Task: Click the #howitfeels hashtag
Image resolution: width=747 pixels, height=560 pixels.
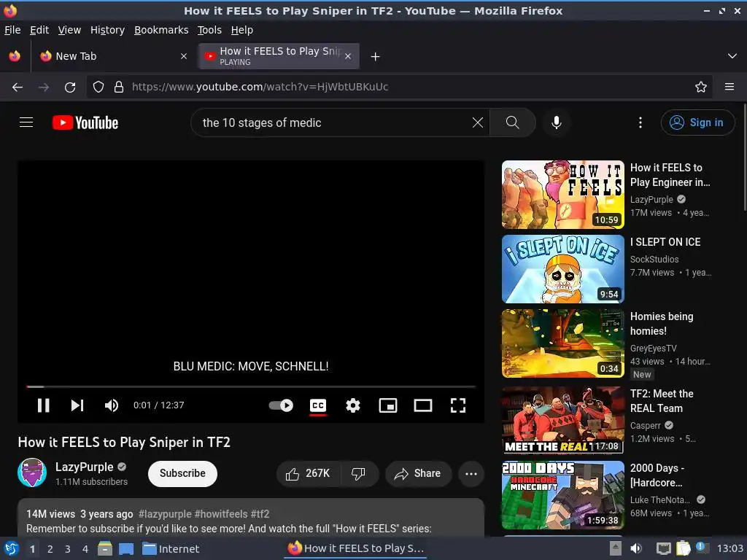Action: pos(221,514)
